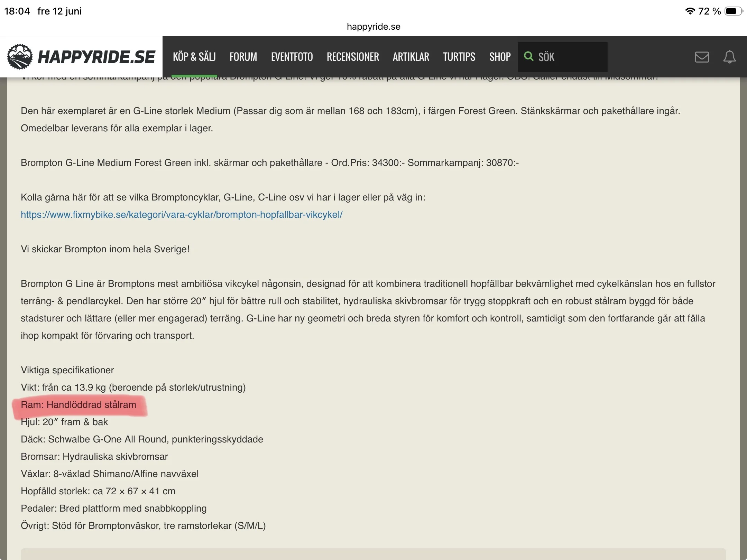
Task: Click the Happyride mountain logo icon
Action: (20, 57)
